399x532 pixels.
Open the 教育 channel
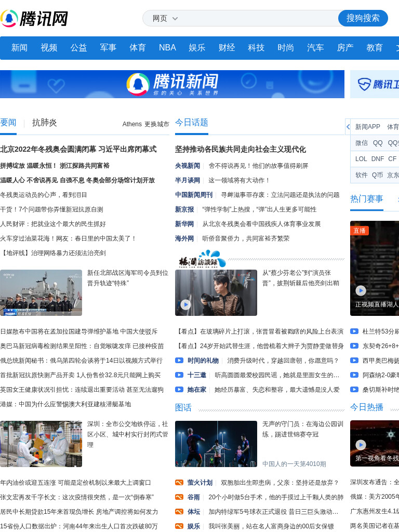(375, 47)
